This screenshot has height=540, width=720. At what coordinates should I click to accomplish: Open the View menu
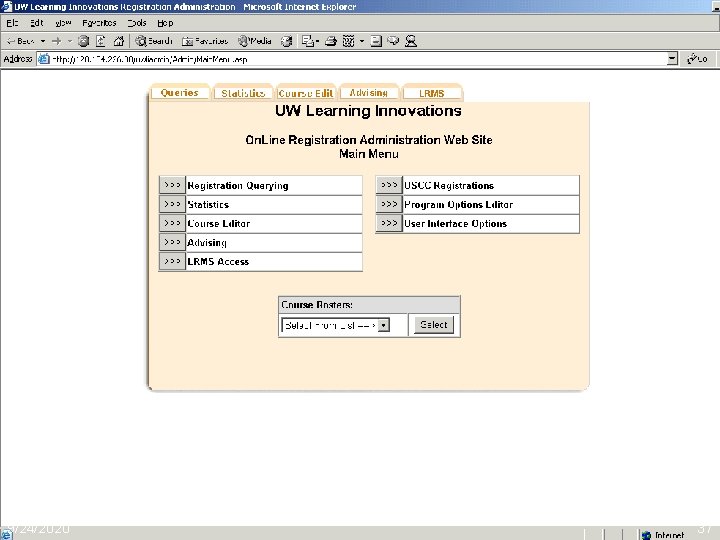63,23
